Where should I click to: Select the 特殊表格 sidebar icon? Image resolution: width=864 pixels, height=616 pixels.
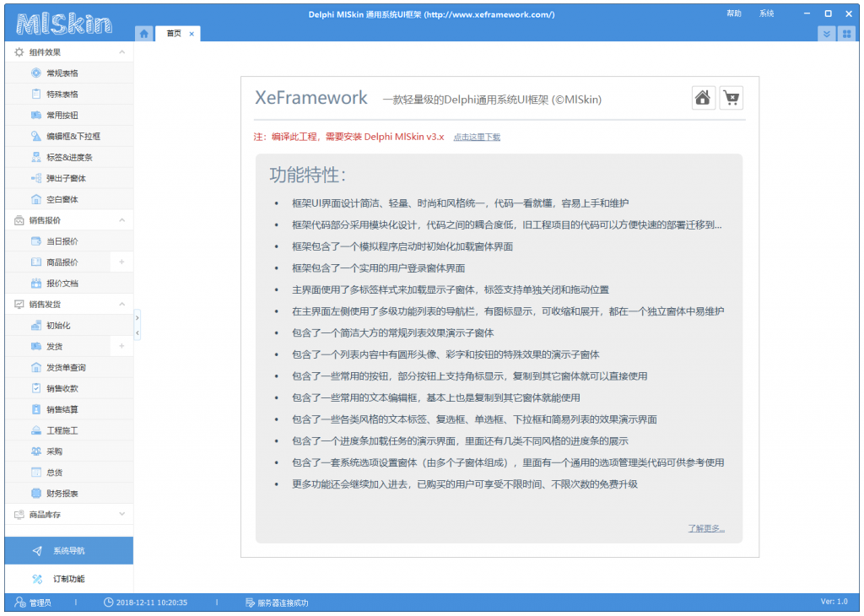pyautogui.click(x=35, y=95)
